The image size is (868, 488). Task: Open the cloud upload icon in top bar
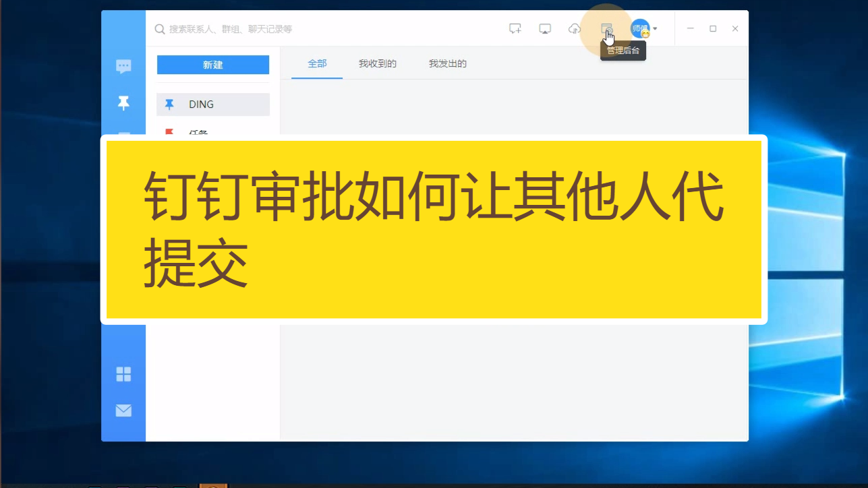[575, 29]
